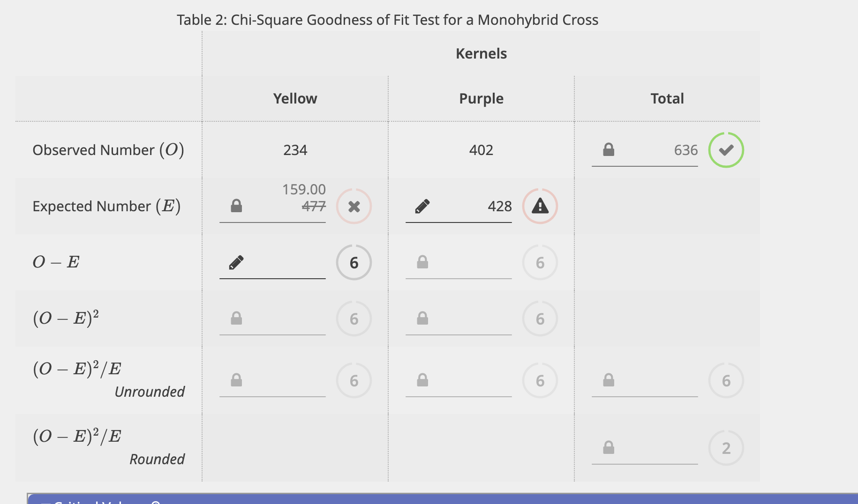Click the green checkmark next to 636

tap(727, 149)
